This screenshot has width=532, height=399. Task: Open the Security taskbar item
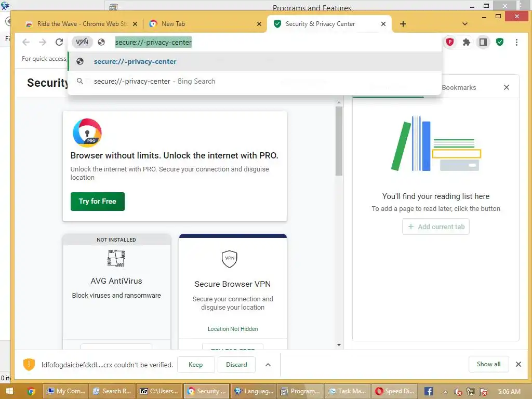pos(207,391)
